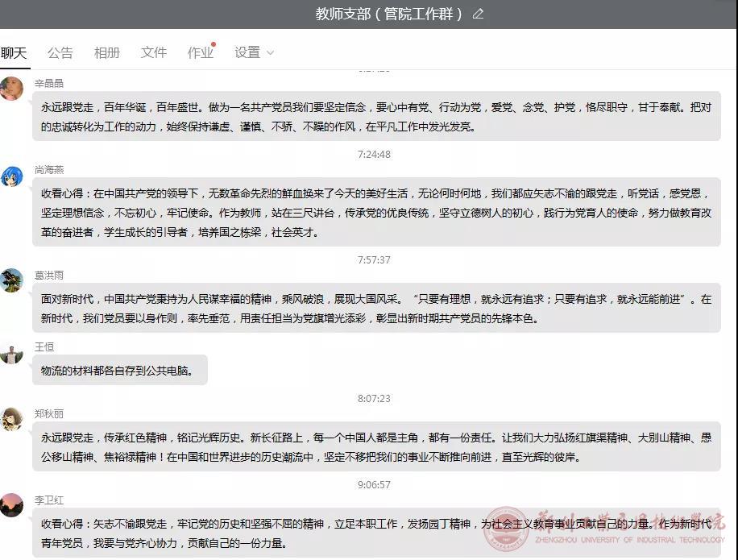Image resolution: width=738 pixels, height=560 pixels.
Task: Select 王恒's message about 物流的材料
Action: (x=119, y=370)
